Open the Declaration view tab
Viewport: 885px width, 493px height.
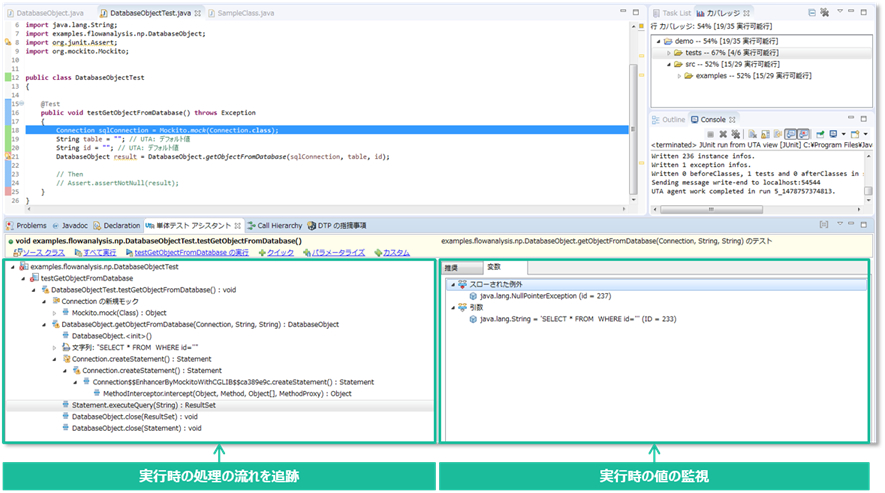[x=117, y=225]
